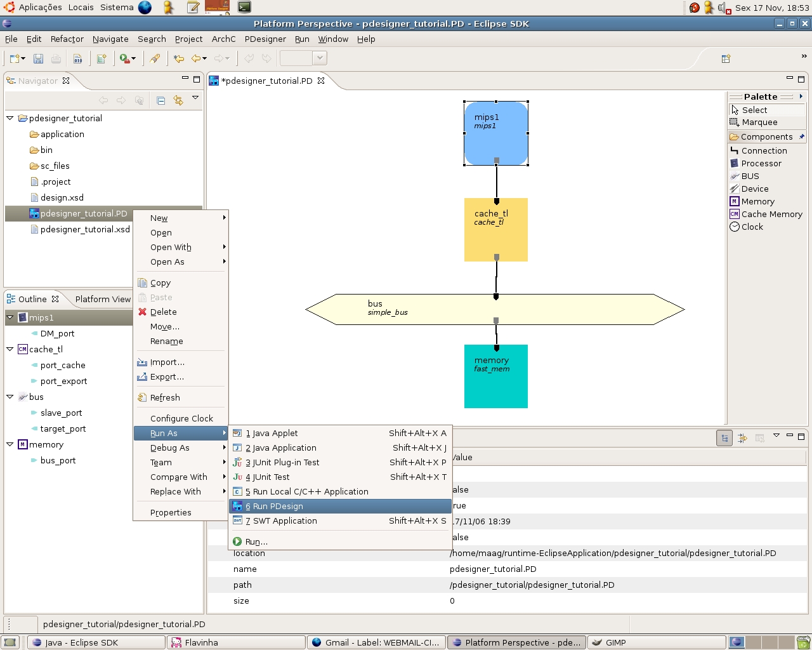
Task: Click Collapse All in the Navigator toolbar
Action: [x=160, y=100]
